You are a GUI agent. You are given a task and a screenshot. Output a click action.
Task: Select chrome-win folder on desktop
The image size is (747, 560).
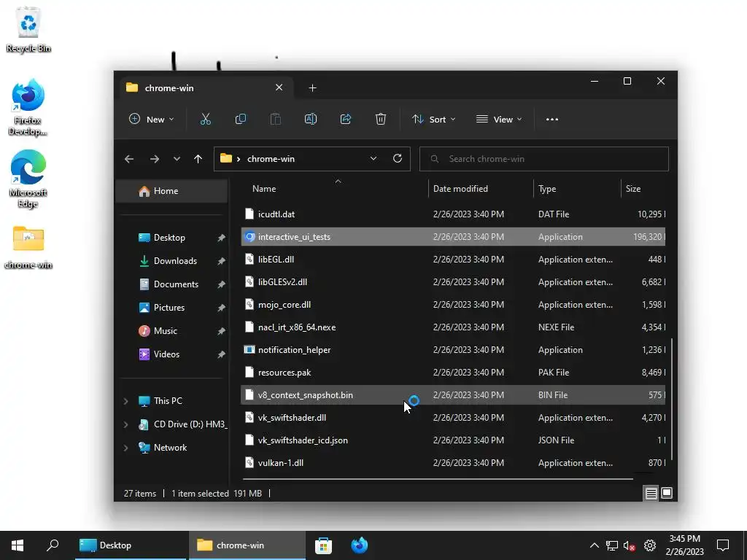(x=28, y=247)
